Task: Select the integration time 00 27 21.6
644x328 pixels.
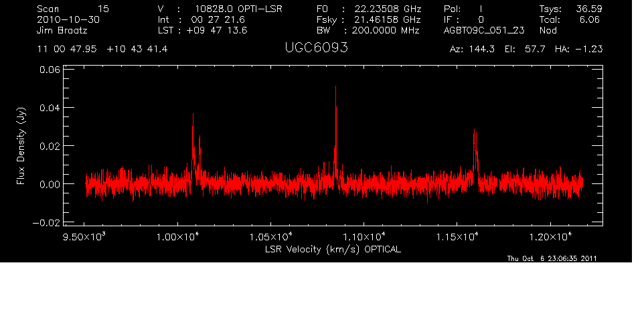Action: click(x=218, y=19)
